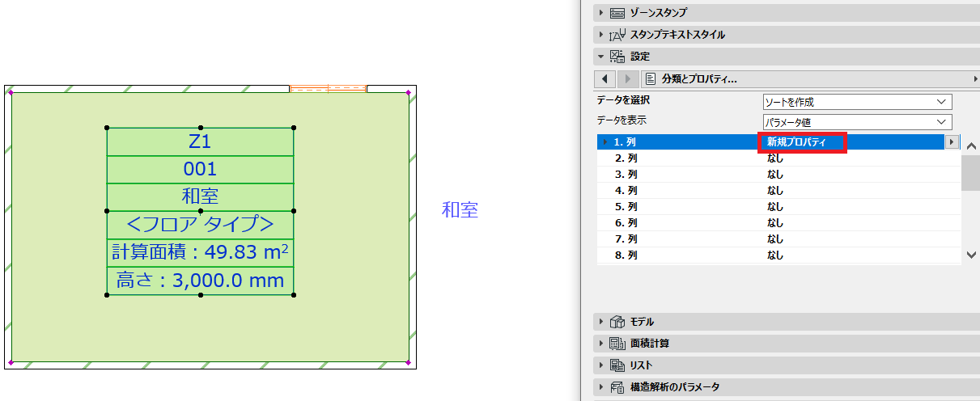The image size is (980, 401).
Task: Open the arrow button beside 新規プロパティ
Action: [952, 142]
